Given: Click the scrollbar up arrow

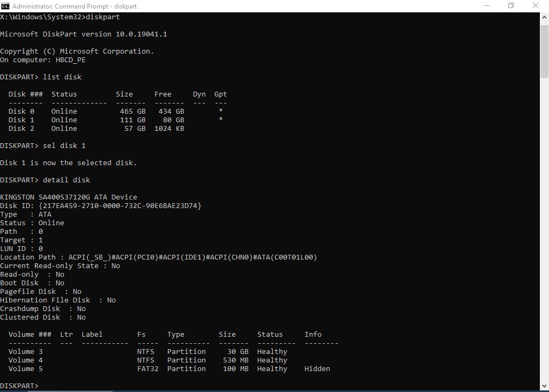Looking at the screenshot, I should [x=544, y=17].
